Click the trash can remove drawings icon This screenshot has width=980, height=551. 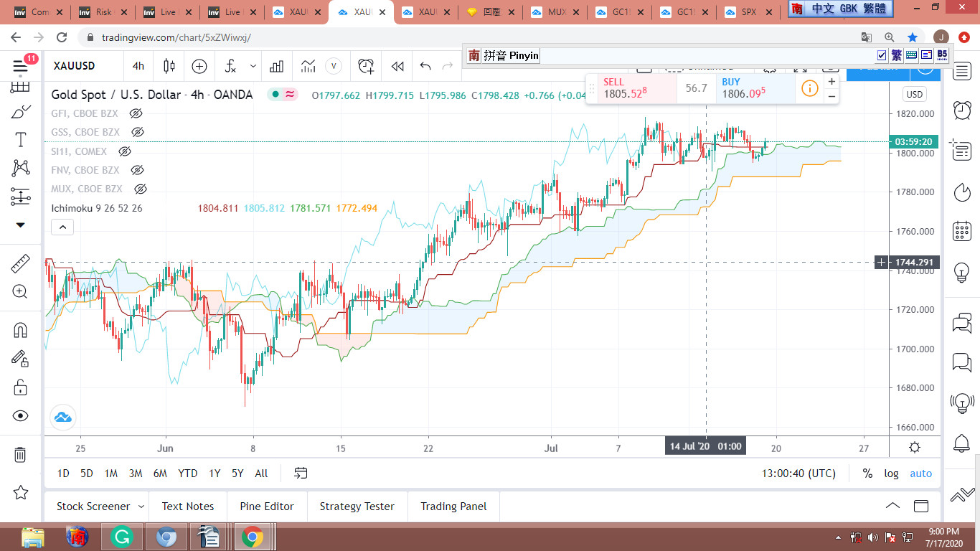(x=20, y=455)
